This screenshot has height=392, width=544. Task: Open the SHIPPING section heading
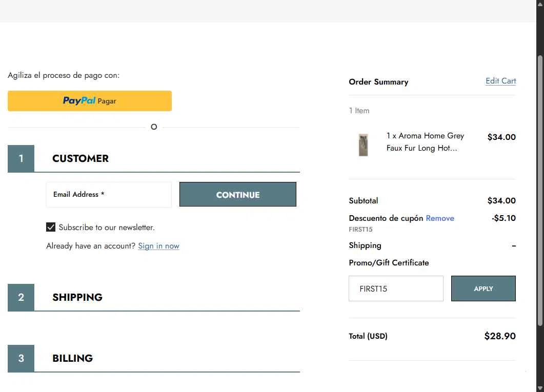(77, 297)
